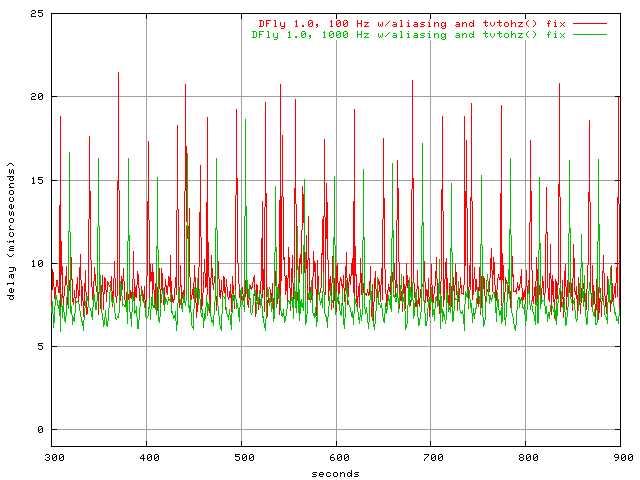Select the 900 tick label on the x-axis
This screenshot has height=480, width=640.
[619, 457]
